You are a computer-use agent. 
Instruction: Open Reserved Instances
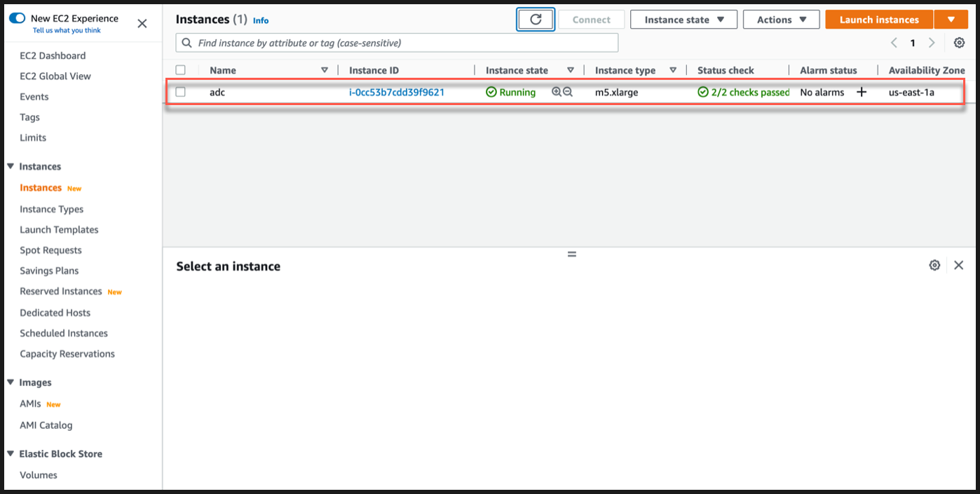[x=61, y=291]
